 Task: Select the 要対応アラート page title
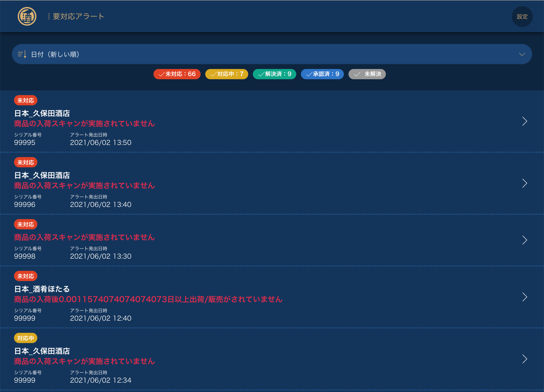coord(78,16)
